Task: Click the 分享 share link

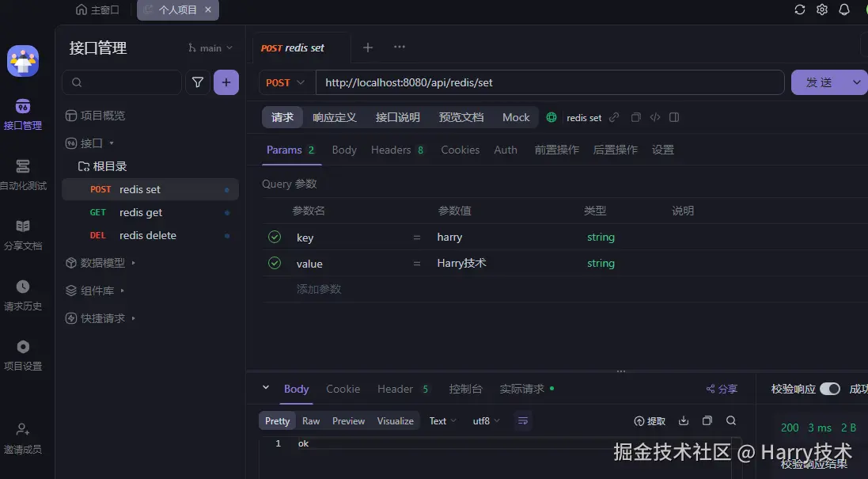Action: [x=722, y=390]
